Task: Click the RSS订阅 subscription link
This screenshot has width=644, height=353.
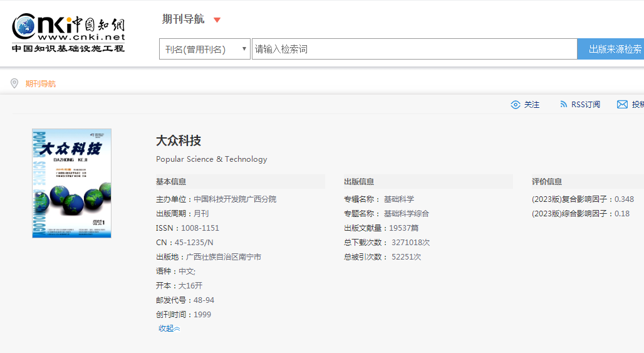Action: click(585, 105)
